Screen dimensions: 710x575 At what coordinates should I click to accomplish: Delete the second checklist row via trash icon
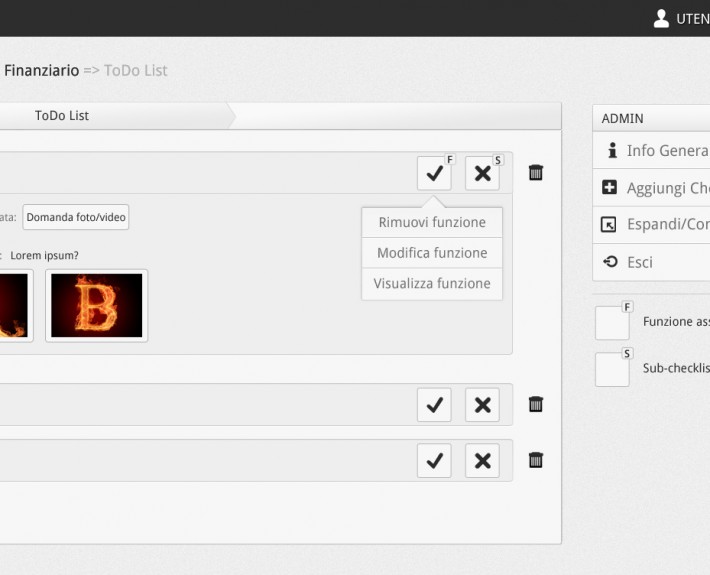536,404
